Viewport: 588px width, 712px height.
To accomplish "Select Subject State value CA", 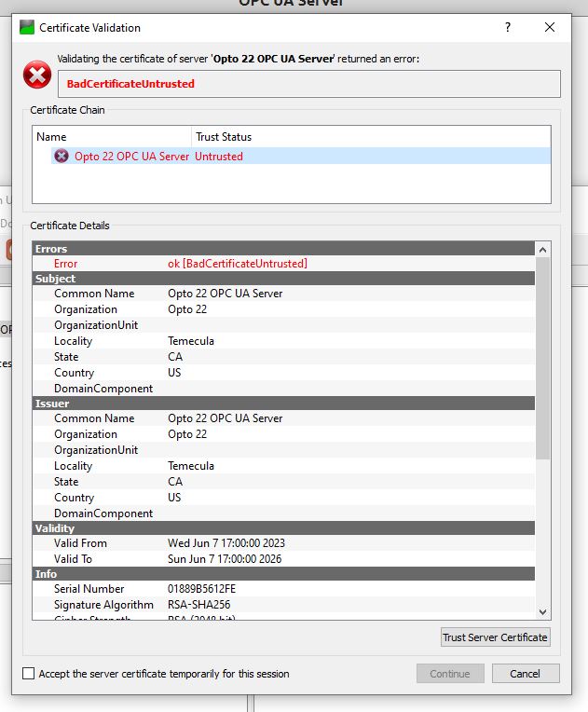I will coord(175,357).
